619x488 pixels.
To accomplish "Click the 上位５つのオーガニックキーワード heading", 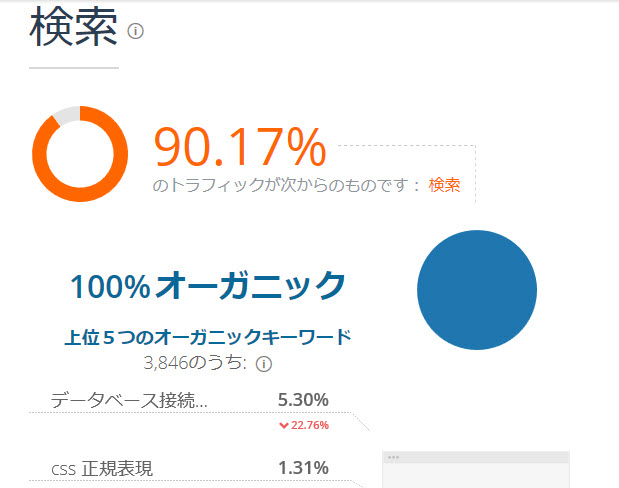I will coord(208,337).
